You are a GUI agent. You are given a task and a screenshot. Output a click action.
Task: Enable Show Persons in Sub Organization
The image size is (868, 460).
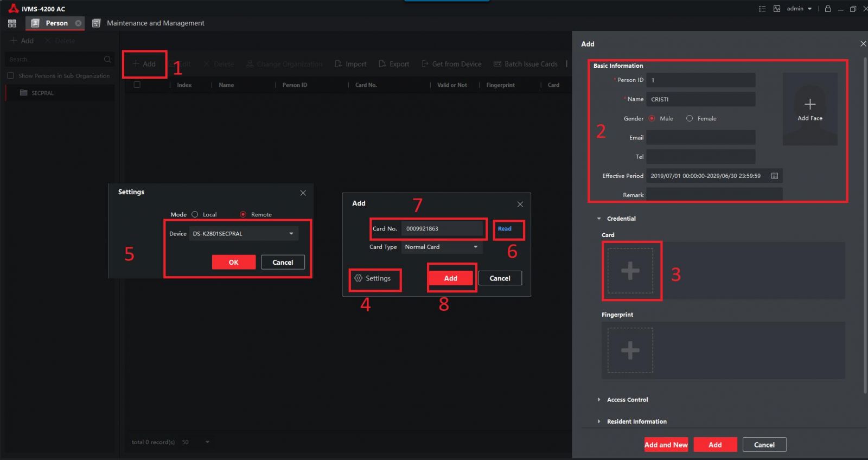[x=10, y=76]
